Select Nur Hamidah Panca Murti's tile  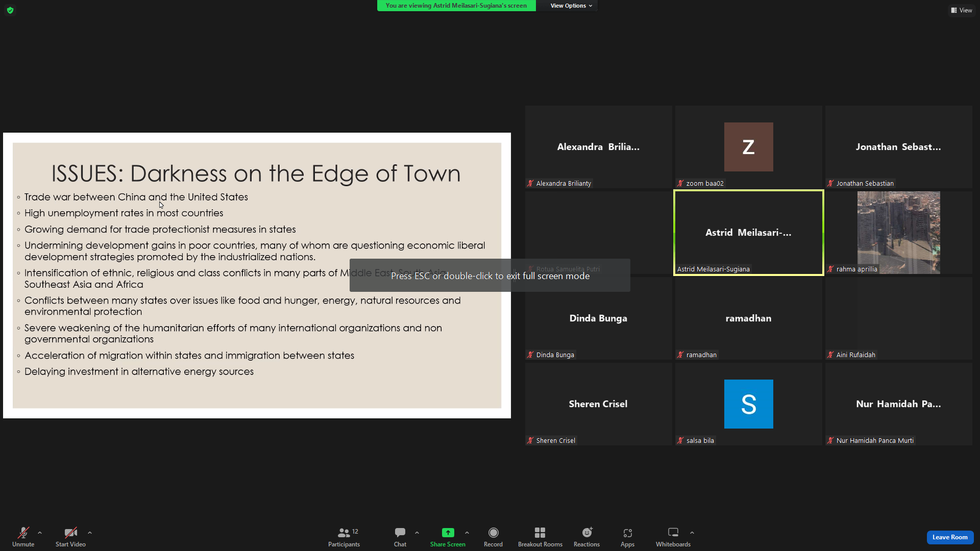point(899,404)
